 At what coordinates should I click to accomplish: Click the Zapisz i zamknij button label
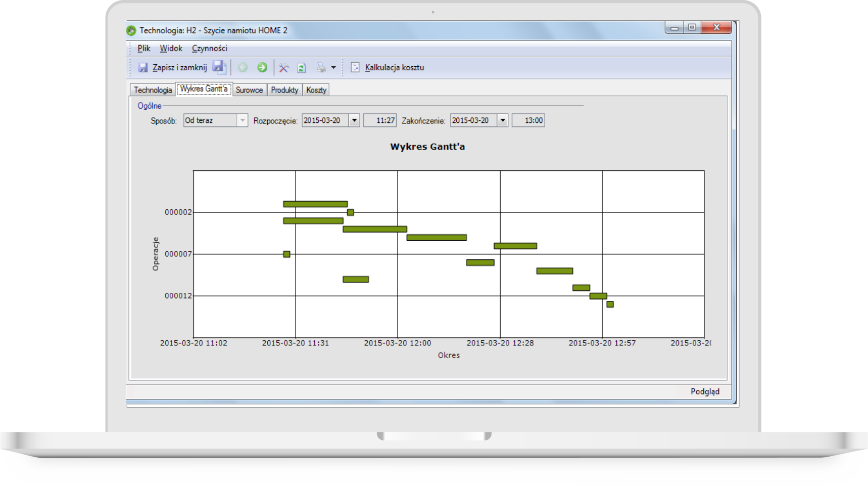(180, 67)
